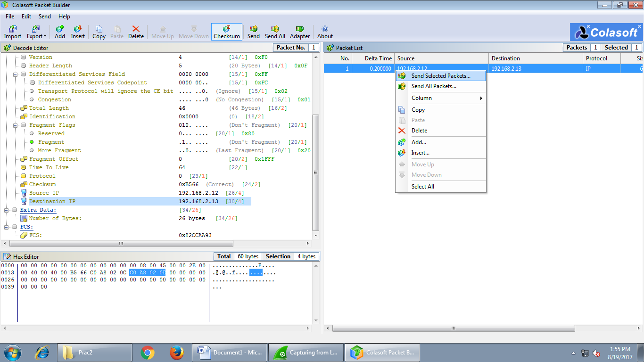This screenshot has height=362, width=644.
Task: Open Firefox from the taskbar
Action: coord(177,353)
